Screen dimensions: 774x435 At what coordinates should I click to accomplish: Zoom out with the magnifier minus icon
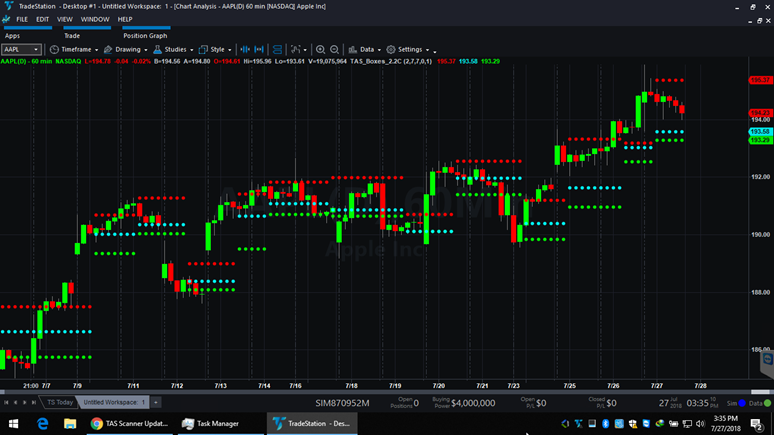pyautogui.click(x=334, y=49)
